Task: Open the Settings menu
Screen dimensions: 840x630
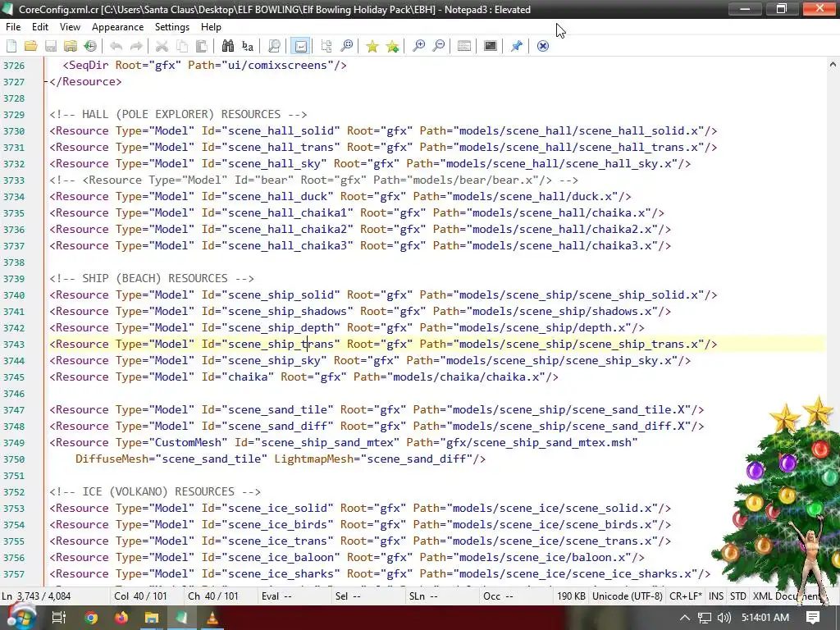Action: tap(172, 27)
